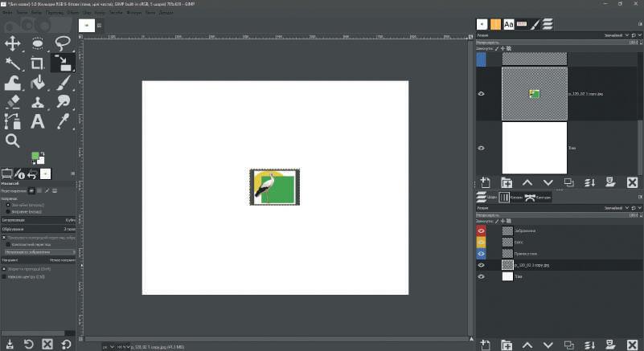The image size is (644, 351).
Task: Create new layer in lower layers dock
Action: 485,345
